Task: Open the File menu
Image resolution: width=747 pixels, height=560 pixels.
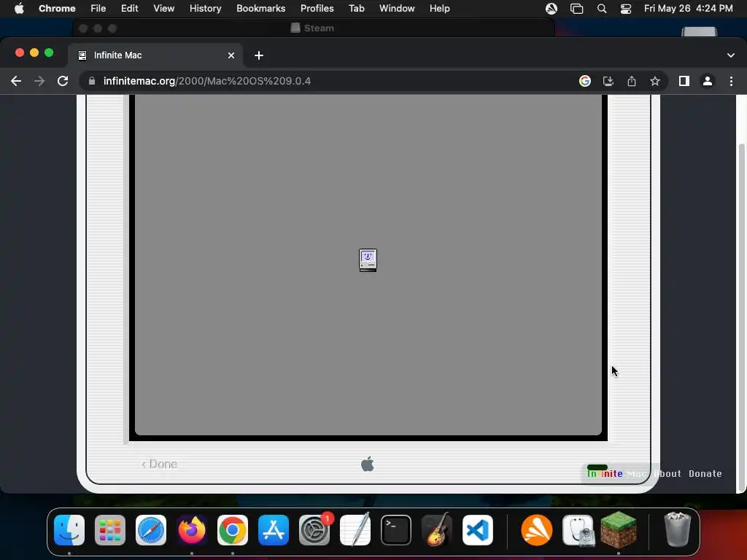Action: click(x=98, y=8)
